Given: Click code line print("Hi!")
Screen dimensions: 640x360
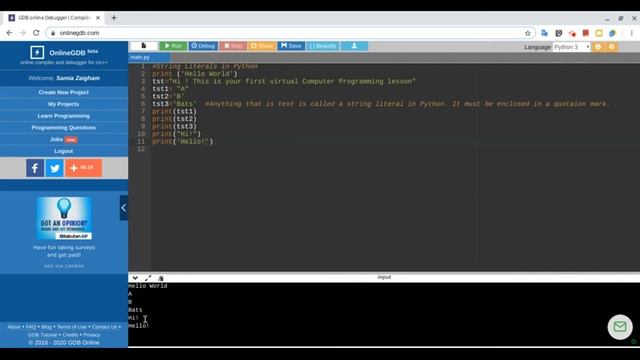Looking at the screenshot, I should pyautogui.click(x=176, y=134).
